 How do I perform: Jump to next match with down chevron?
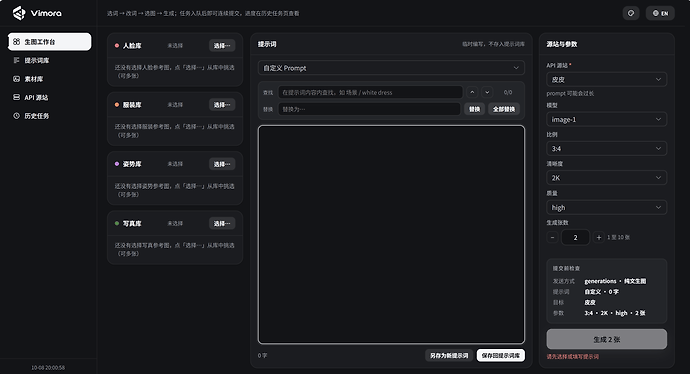click(x=487, y=92)
